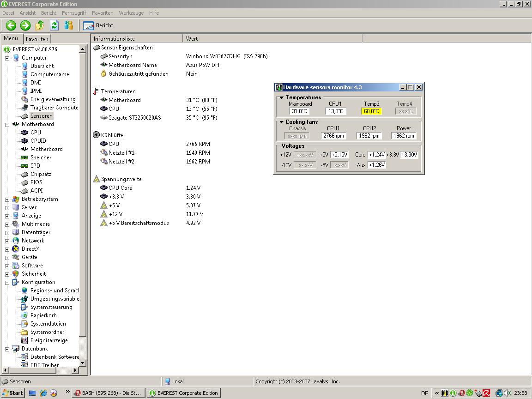
Task: Expand the Betriebssystem tree node
Action: [x=7, y=199]
